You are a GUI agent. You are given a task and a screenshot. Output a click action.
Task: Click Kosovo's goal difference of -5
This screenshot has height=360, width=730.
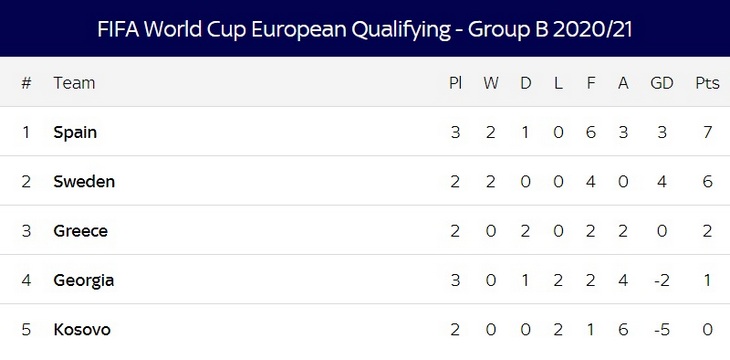point(662,330)
